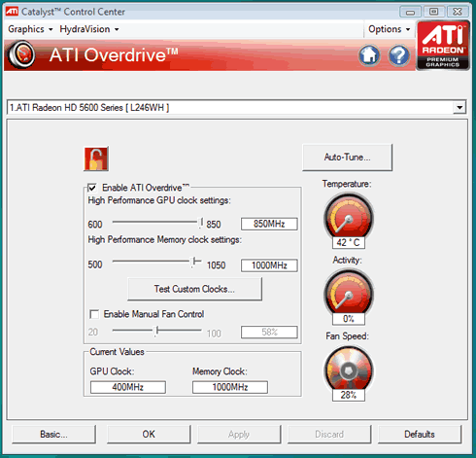476x458 pixels.
Task: Click the Memory clock slider handle
Action: (193, 262)
